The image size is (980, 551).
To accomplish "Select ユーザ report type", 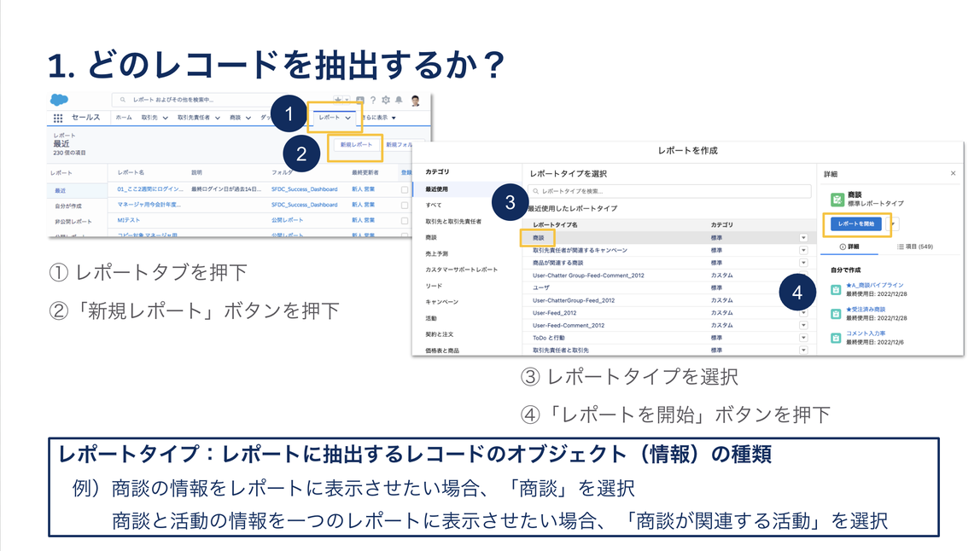I will coord(541,288).
